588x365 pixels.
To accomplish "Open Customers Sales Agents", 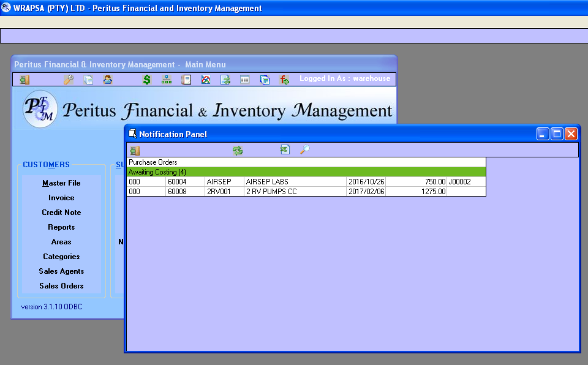I will (61, 271).
